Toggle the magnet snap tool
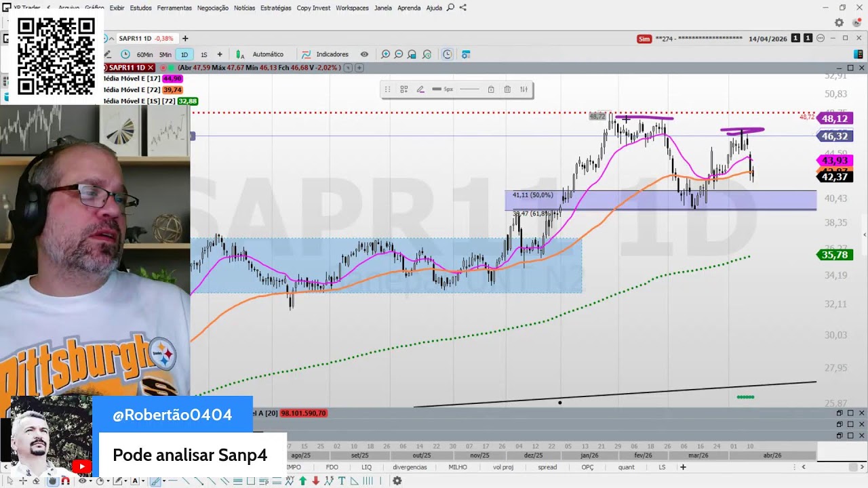The height and width of the screenshot is (488, 868). click(x=65, y=481)
